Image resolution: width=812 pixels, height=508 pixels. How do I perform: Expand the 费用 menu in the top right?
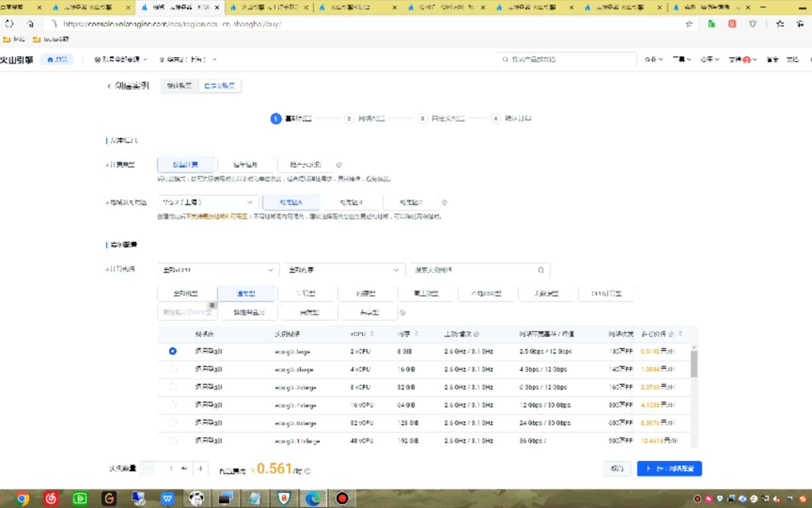click(710, 59)
